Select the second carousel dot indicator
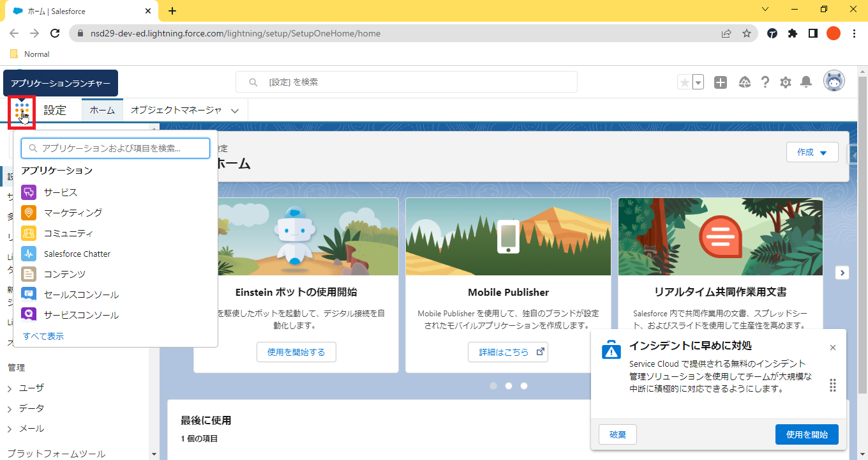This screenshot has height=460, width=868. 509,386
